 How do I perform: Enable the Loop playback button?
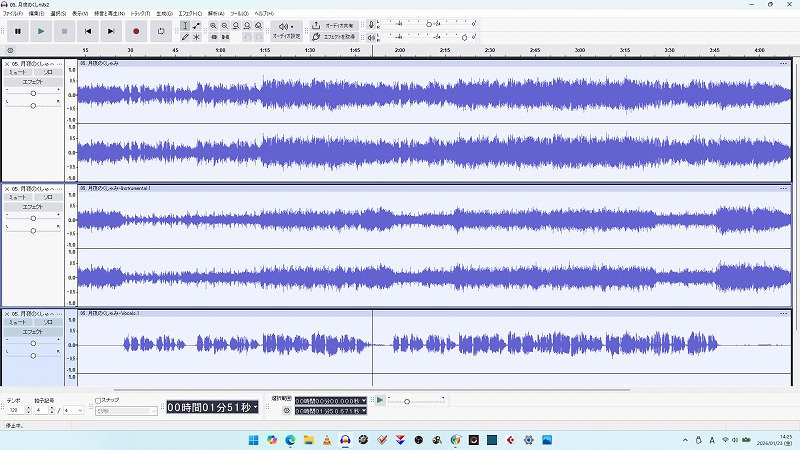coord(161,31)
